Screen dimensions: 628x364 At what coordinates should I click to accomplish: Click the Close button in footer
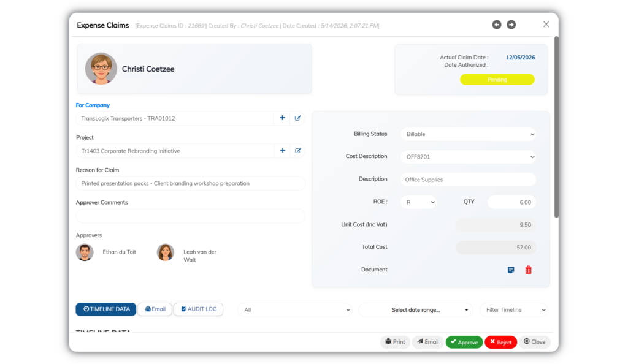click(x=534, y=342)
